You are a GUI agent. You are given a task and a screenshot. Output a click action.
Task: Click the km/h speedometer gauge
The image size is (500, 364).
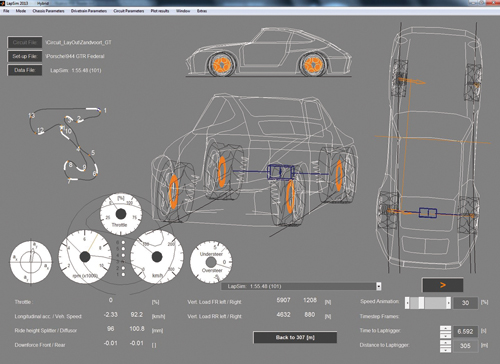click(157, 257)
